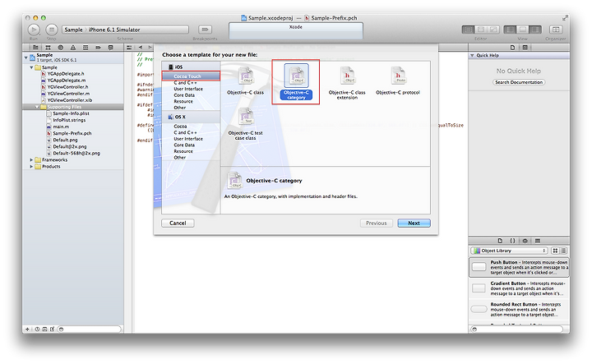Image resolution: width=592 pixels, height=364 pixels.
Task: Click Search Documentation button
Action: (519, 82)
